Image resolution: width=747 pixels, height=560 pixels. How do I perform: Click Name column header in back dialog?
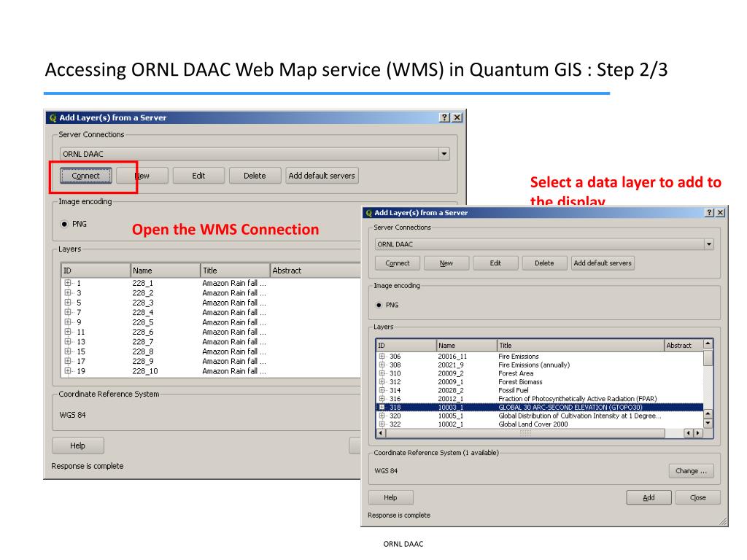click(166, 271)
